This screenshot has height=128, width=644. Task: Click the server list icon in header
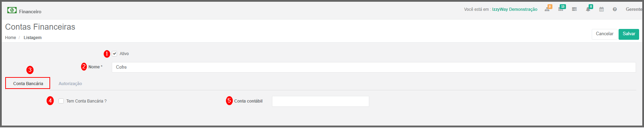(574, 9)
